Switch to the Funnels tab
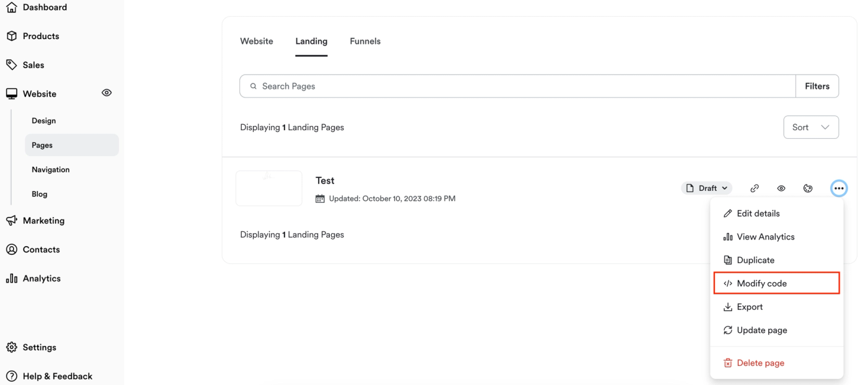 [x=365, y=42]
